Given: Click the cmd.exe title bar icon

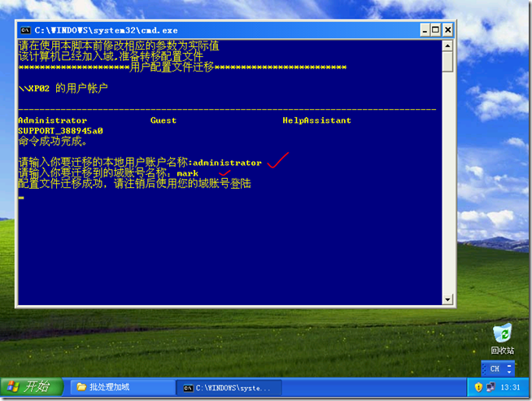Looking at the screenshot, I should [26, 30].
